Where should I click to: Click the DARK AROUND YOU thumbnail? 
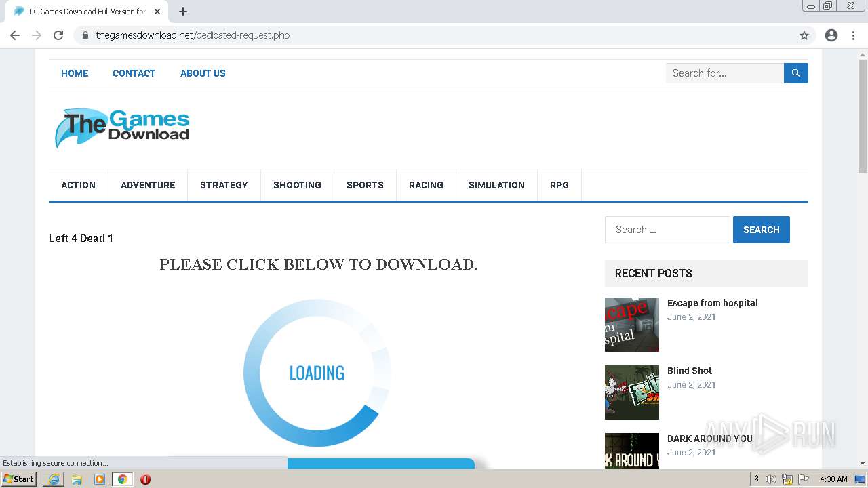point(632,451)
